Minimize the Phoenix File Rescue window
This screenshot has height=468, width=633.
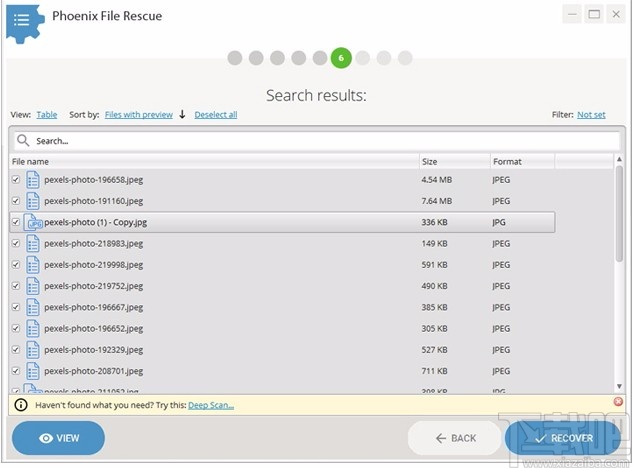(572, 15)
